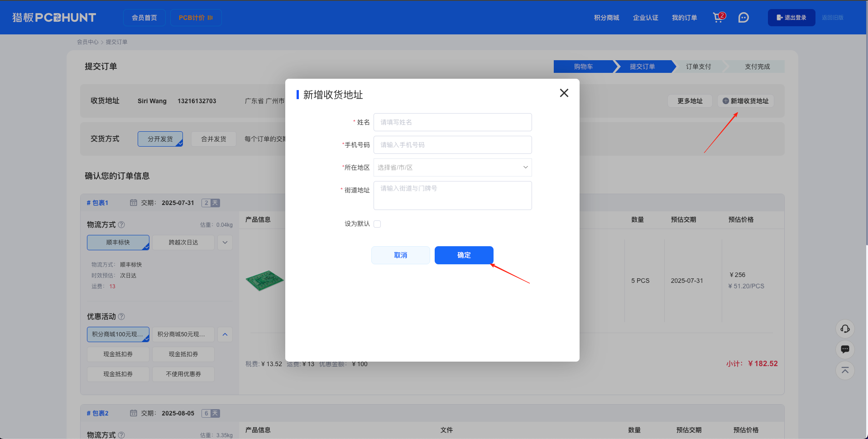Click the back-to-top arrow icon
Image resolution: width=868 pixels, height=439 pixels.
tap(844, 370)
